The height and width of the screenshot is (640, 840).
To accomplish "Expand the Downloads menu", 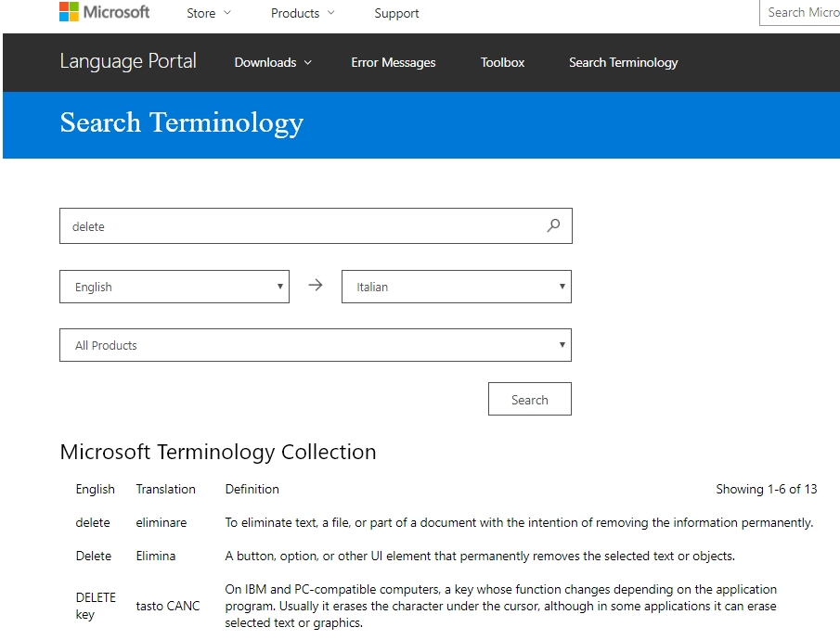I will [273, 62].
